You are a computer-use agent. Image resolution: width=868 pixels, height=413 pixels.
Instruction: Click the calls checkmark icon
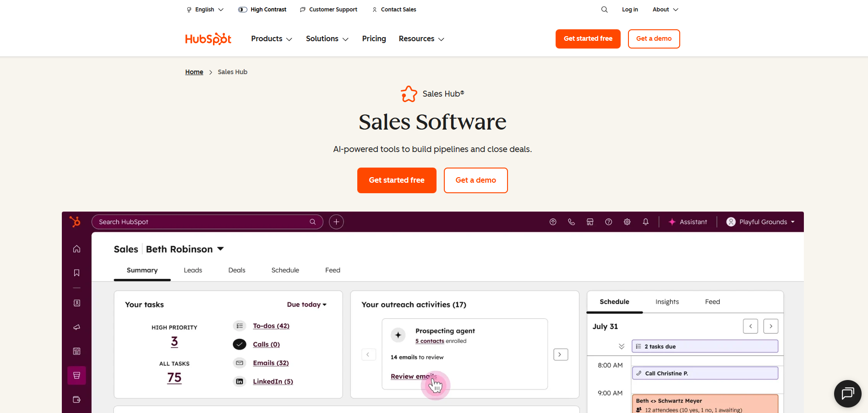pyautogui.click(x=240, y=344)
